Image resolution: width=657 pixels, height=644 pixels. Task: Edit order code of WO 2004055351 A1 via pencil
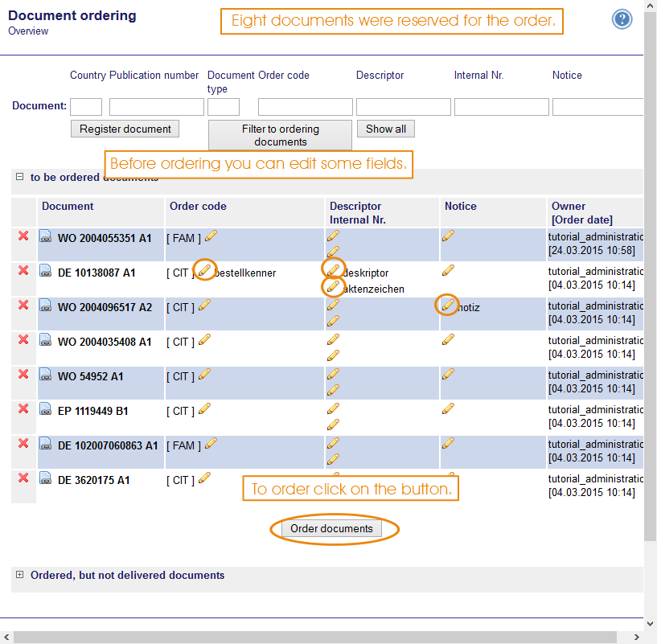(211, 236)
